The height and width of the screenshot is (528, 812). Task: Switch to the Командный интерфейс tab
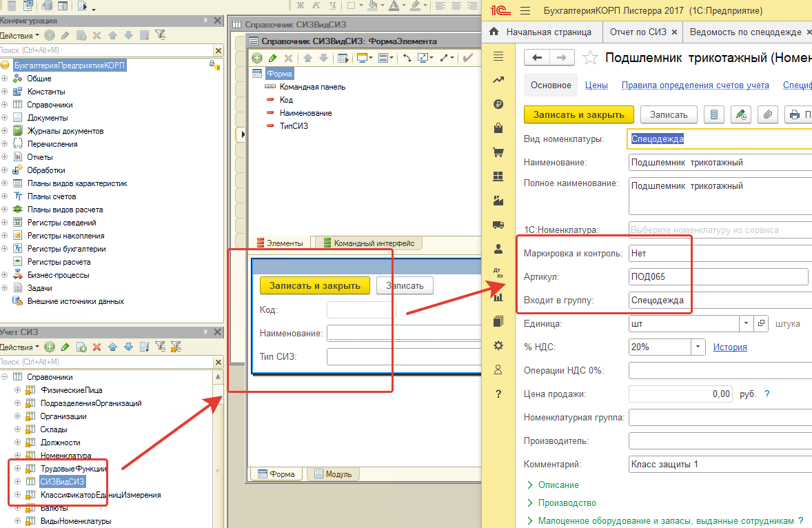(x=369, y=243)
